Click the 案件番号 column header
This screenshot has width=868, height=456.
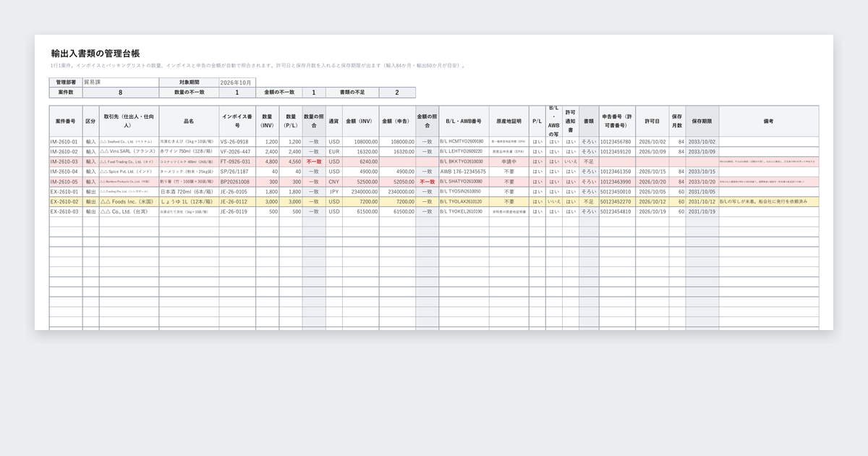(x=66, y=122)
